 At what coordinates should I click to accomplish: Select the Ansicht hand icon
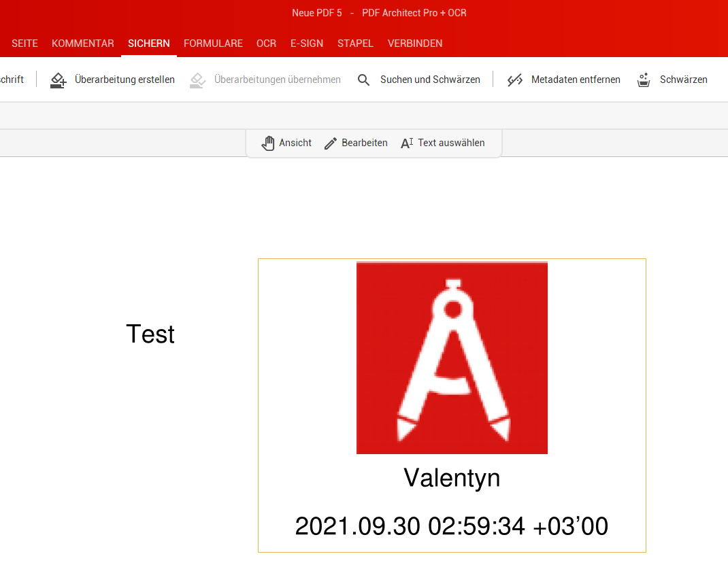click(x=268, y=143)
